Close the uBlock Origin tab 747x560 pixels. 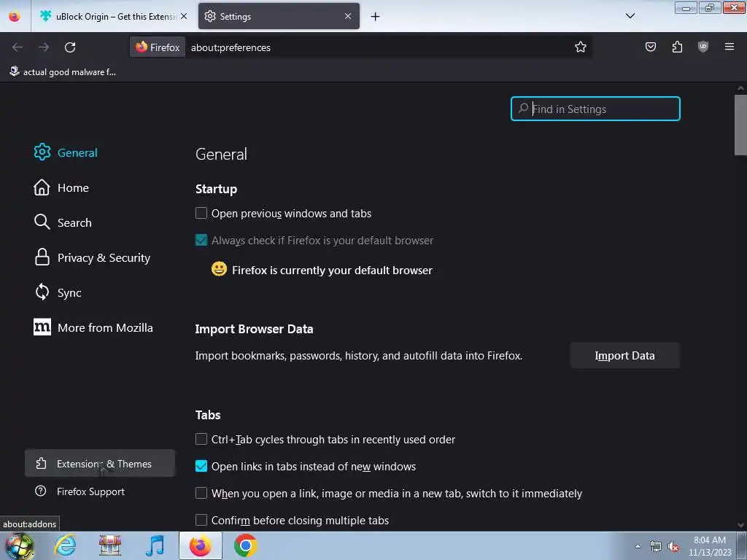[184, 16]
